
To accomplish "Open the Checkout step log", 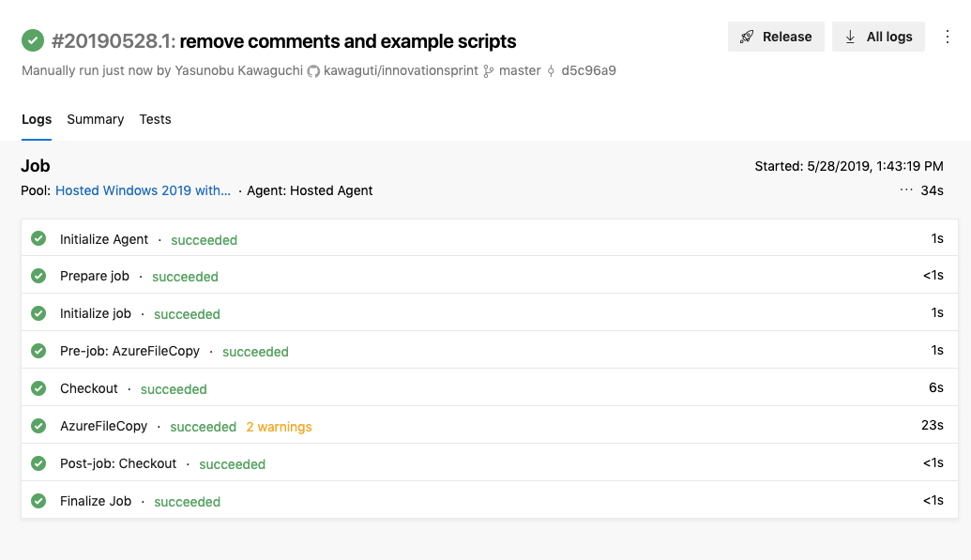I will (x=89, y=388).
